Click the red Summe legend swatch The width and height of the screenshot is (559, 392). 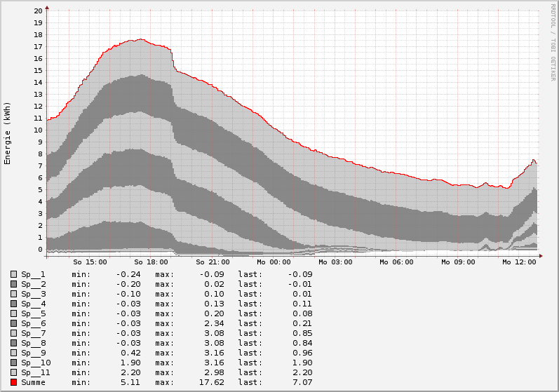13,382
